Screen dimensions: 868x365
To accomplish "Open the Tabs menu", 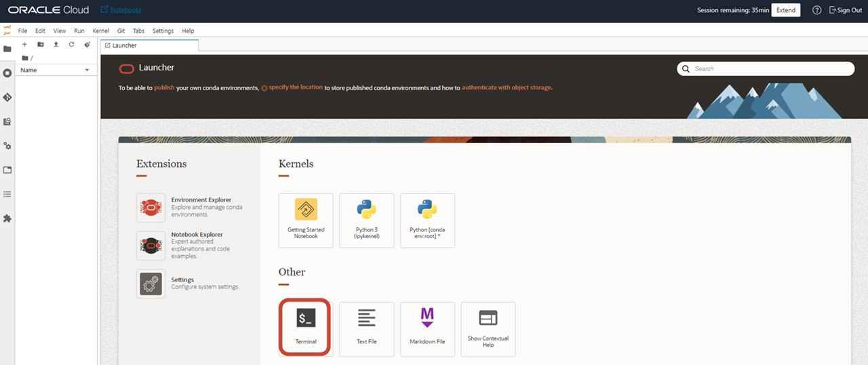I will (x=138, y=31).
